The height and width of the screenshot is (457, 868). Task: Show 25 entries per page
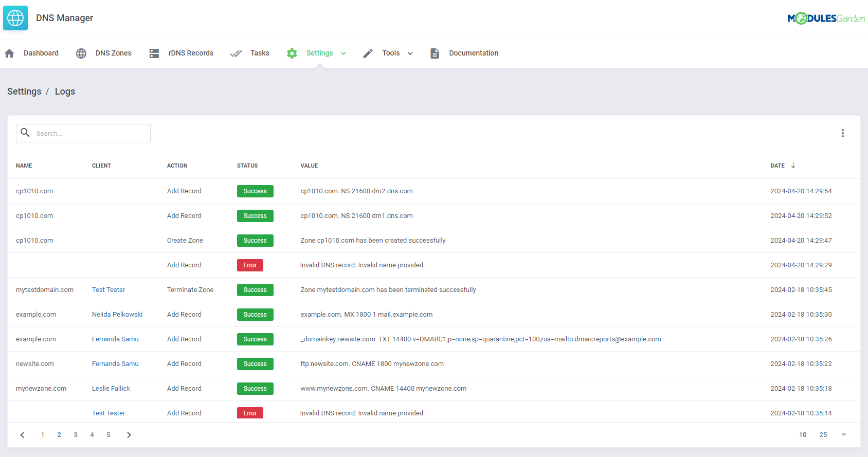click(823, 435)
